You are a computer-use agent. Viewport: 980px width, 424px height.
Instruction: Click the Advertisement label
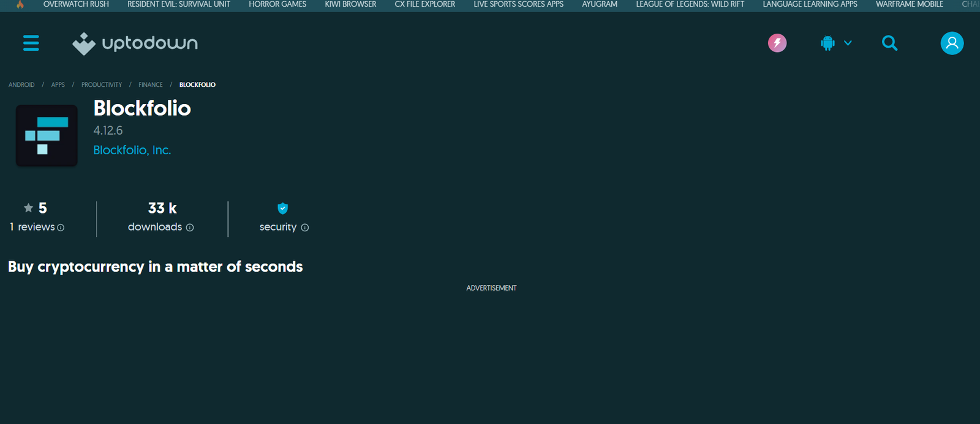coord(491,288)
